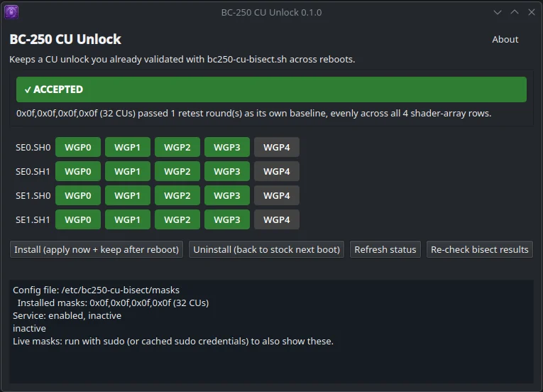This screenshot has height=392, width=543.
Task: Click the Refresh status button
Action: point(385,249)
